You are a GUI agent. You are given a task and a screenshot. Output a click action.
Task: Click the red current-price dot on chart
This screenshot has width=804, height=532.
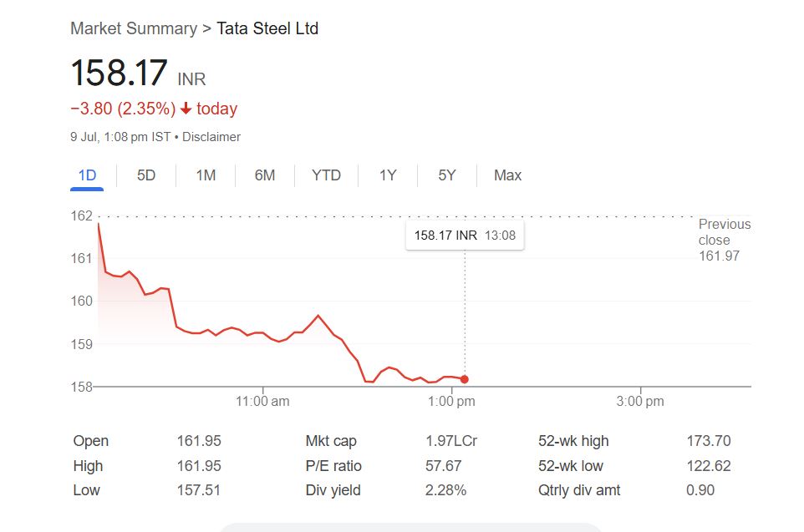[x=465, y=379]
